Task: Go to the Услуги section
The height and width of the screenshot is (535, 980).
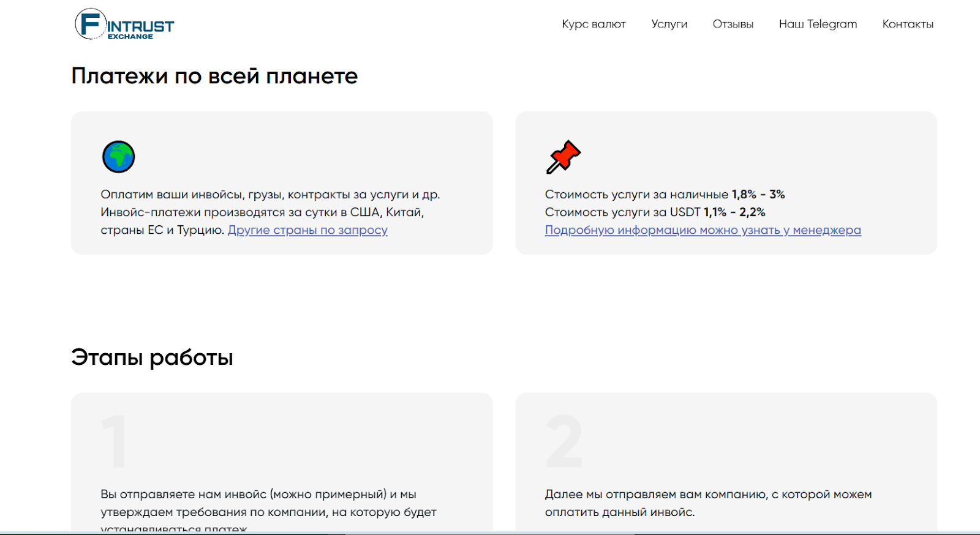Action: pyautogui.click(x=669, y=24)
